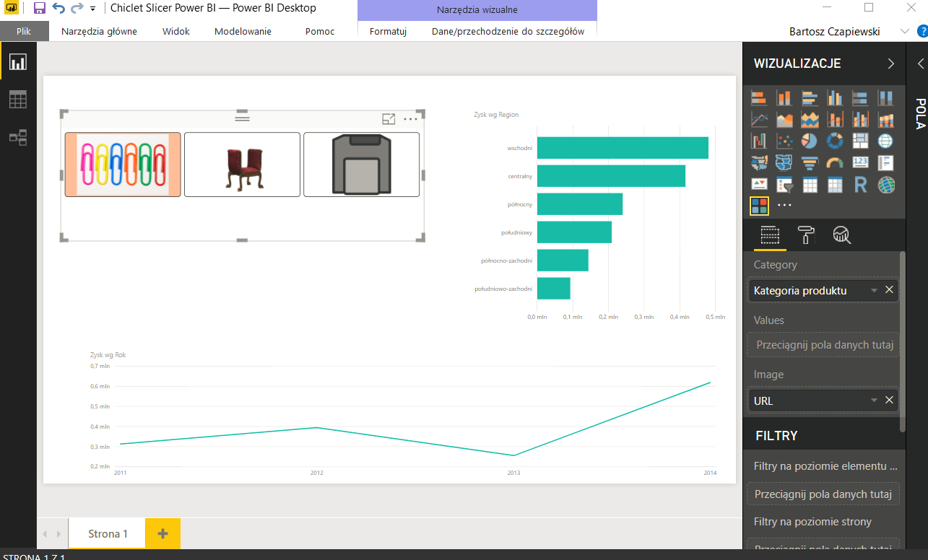Open dropdown arrow on URL field
Viewport: 928px width, 560px height.
click(874, 401)
